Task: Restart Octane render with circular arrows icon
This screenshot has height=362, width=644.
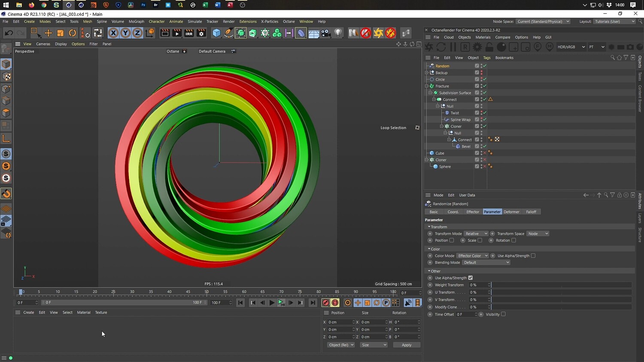Action: [x=440, y=47]
